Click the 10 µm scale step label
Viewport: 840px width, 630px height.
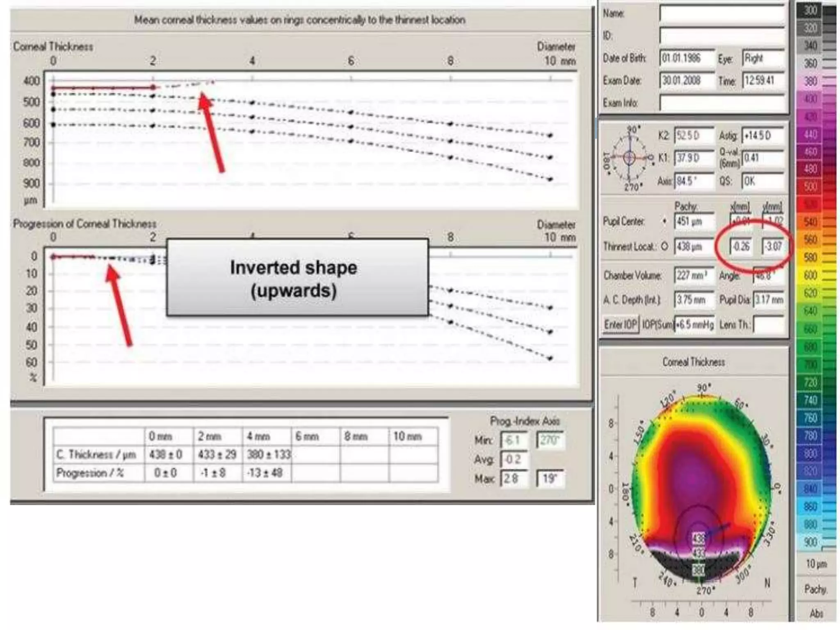click(x=816, y=564)
